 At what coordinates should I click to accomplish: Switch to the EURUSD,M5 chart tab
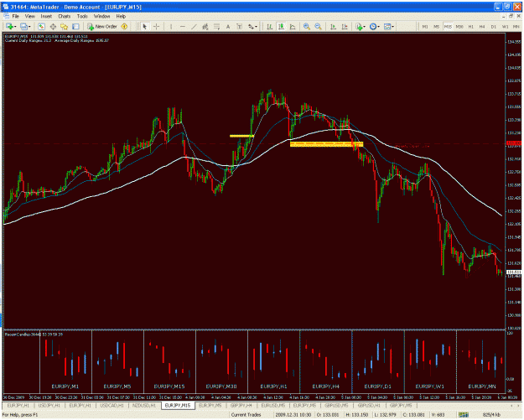point(273,405)
